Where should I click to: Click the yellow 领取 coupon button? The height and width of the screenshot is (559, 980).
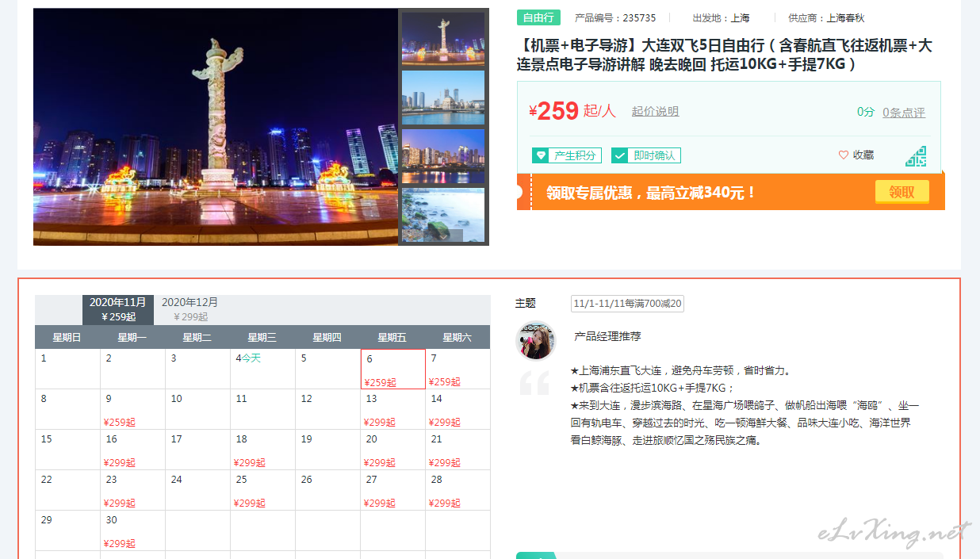point(902,192)
